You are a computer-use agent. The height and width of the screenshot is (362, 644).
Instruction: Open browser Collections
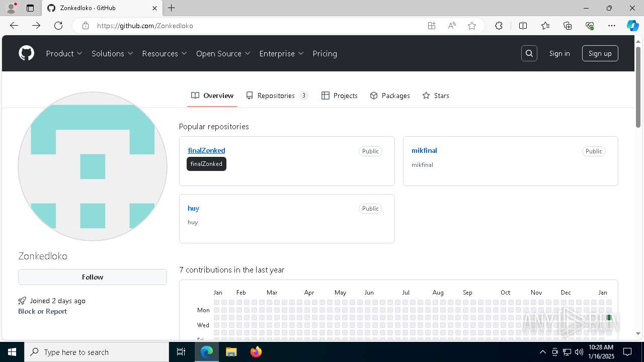click(x=568, y=26)
